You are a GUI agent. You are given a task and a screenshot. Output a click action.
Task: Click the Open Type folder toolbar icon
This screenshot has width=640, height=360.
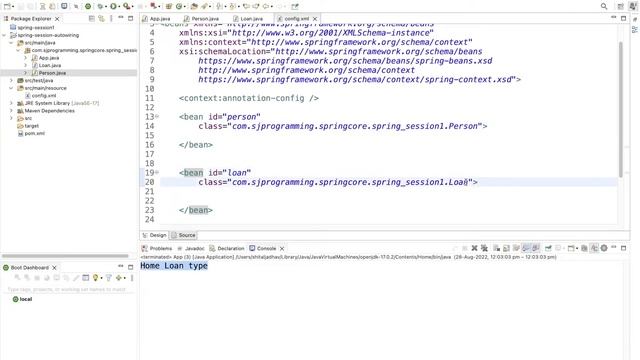coord(194,6)
